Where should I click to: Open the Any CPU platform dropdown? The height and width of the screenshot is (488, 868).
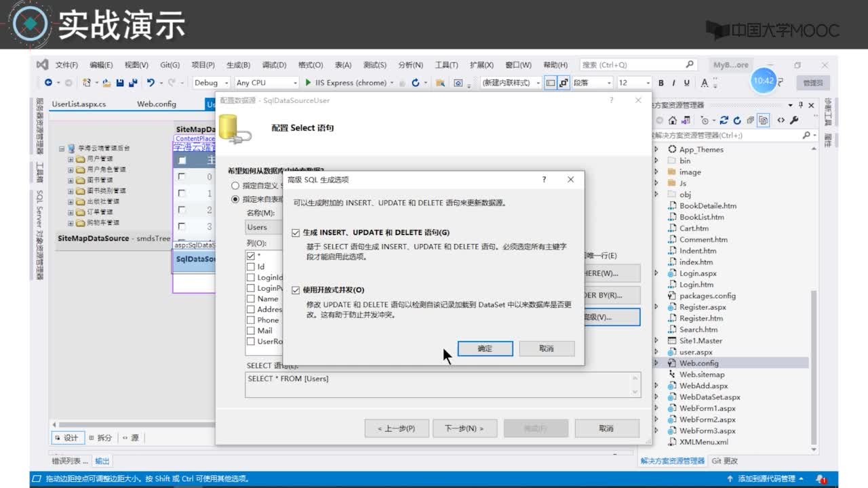(267, 83)
